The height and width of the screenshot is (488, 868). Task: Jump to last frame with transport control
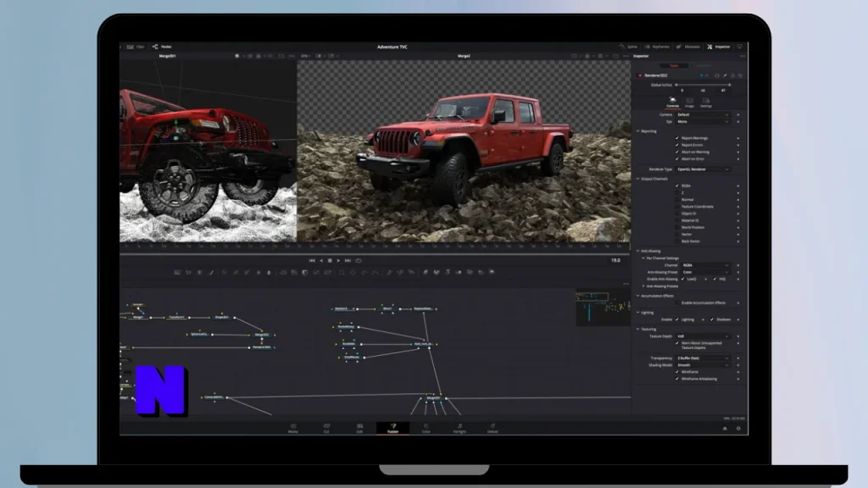[x=348, y=260]
